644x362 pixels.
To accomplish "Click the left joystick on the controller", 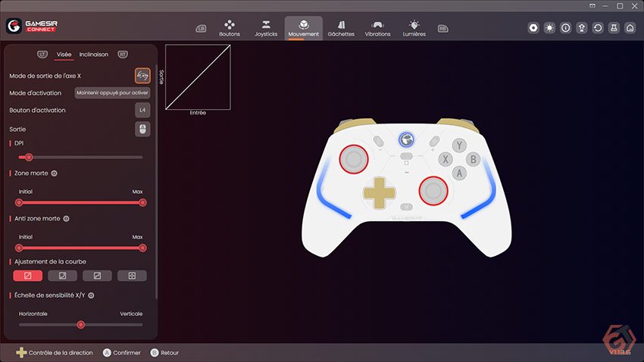I will (x=354, y=159).
